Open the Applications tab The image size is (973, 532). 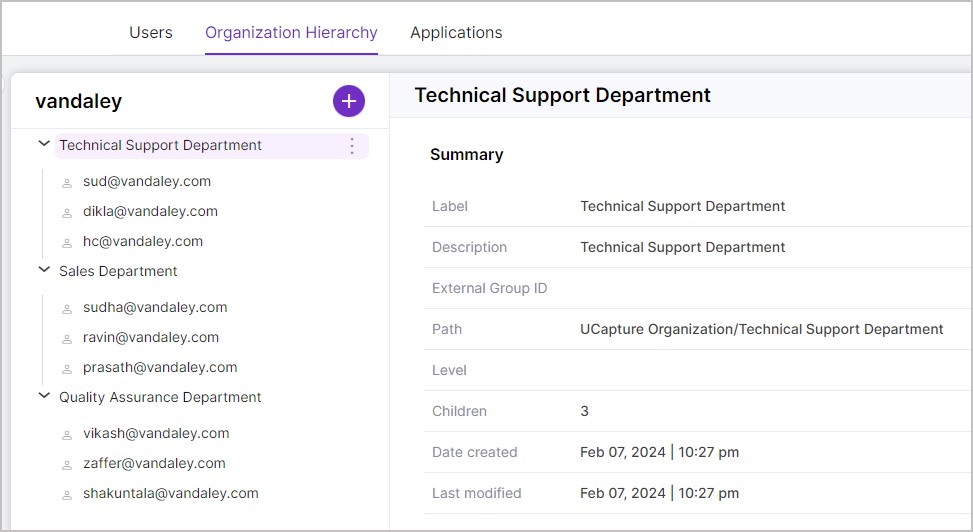tap(456, 32)
